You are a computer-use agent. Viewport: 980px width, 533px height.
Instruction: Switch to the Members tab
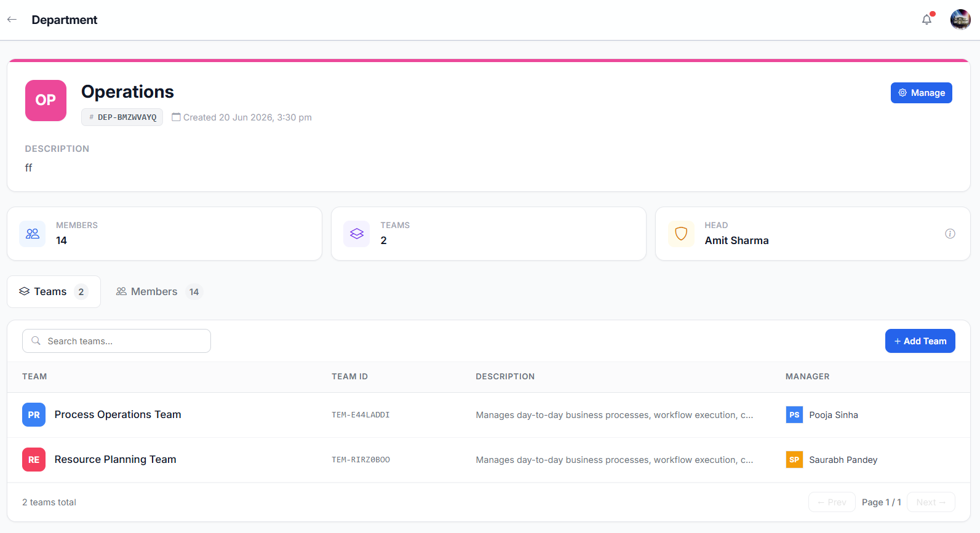(x=159, y=291)
